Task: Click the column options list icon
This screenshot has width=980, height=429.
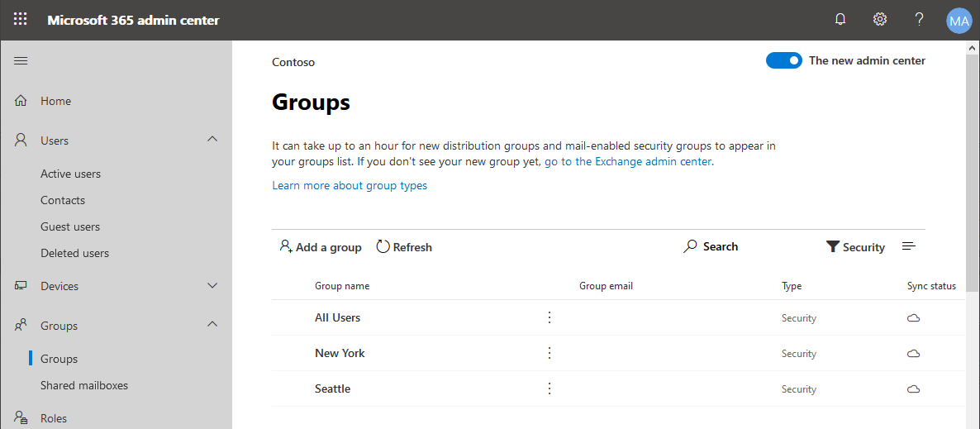Action: pyautogui.click(x=909, y=247)
